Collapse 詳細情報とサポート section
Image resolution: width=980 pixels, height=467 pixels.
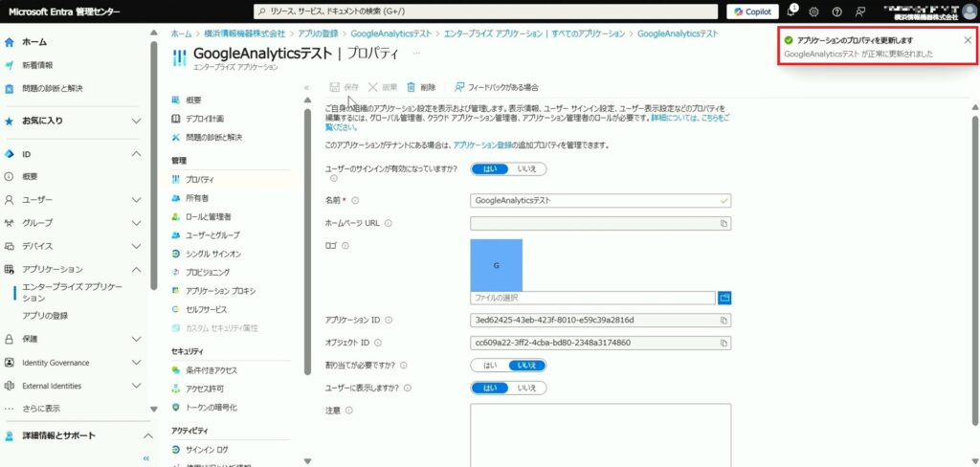pos(147,435)
